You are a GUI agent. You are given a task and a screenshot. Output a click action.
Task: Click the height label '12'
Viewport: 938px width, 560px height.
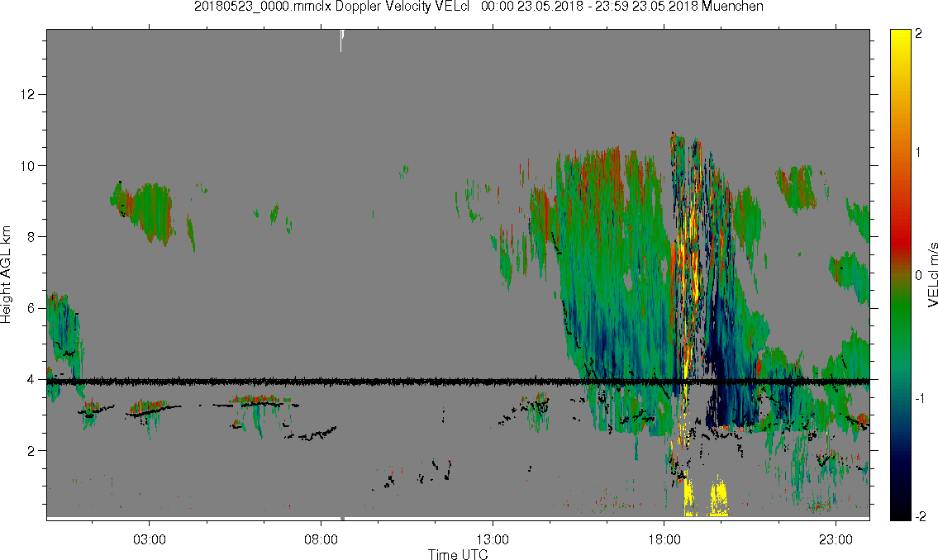click(x=28, y=94)
